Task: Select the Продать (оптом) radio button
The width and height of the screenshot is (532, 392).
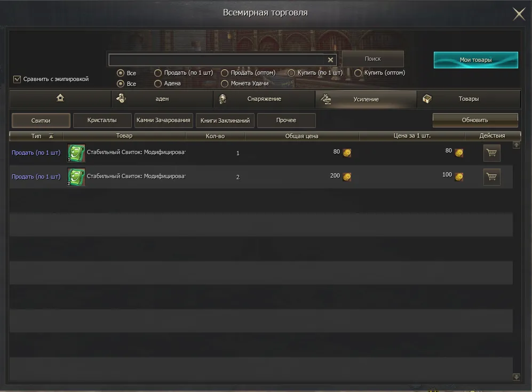Action: pyautogui.click(x=225, y=73)
